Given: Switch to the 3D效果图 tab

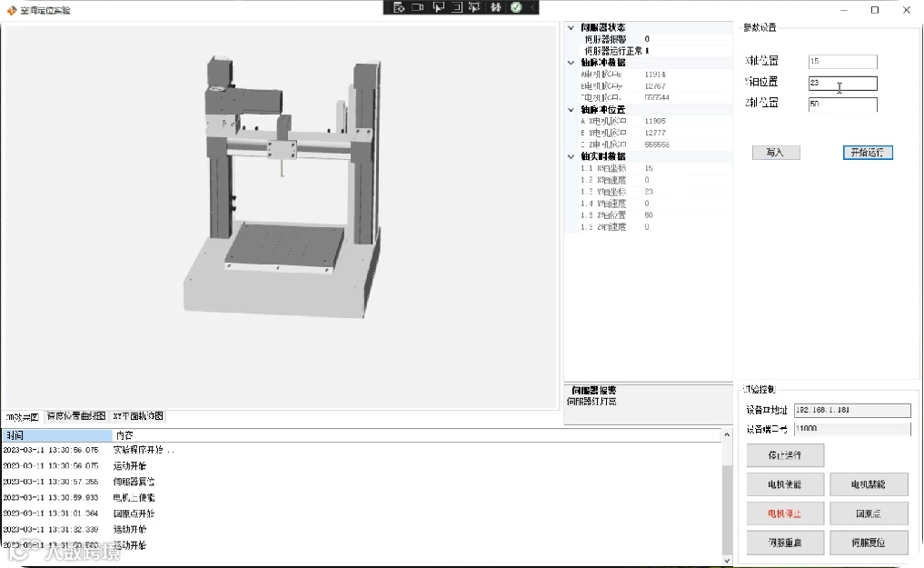Looking at the screenshot, I should coord(22,416).
